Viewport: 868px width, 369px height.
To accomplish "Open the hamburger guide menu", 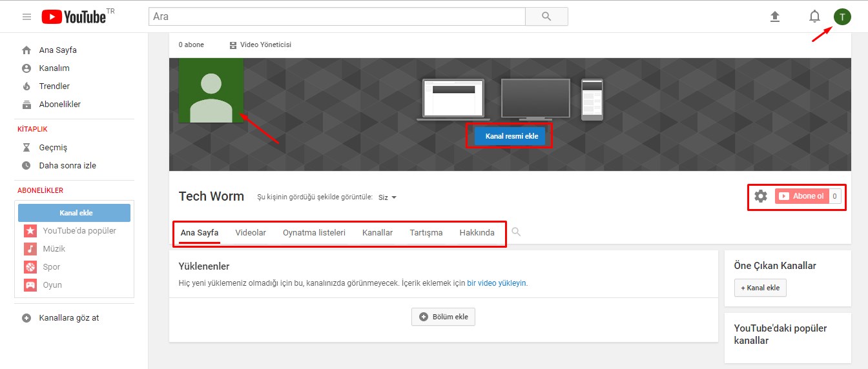I will [x=26, y=17].
